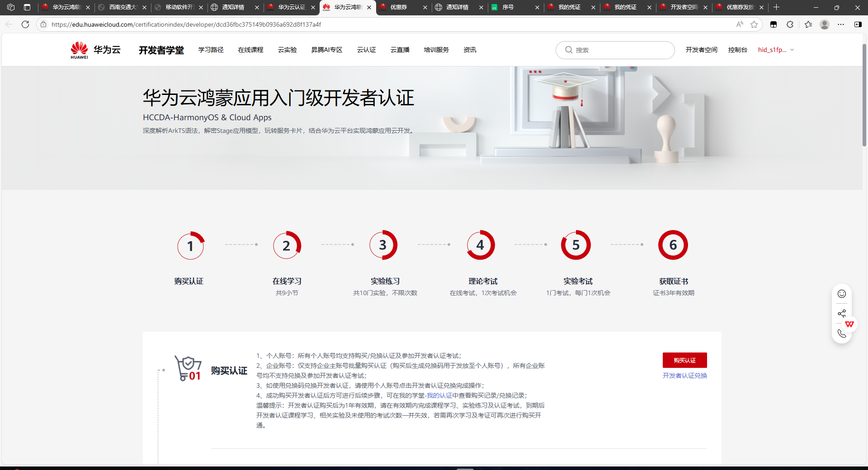Click the 获取证书 step label
The height and width of the screenshot is (470, 868).
pos(674,281)
